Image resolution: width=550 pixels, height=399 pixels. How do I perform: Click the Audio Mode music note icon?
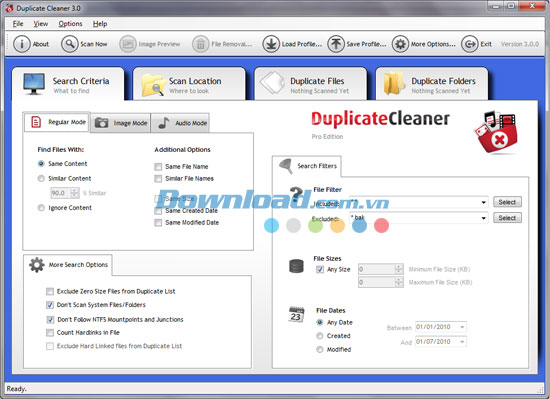pos(163,123)
